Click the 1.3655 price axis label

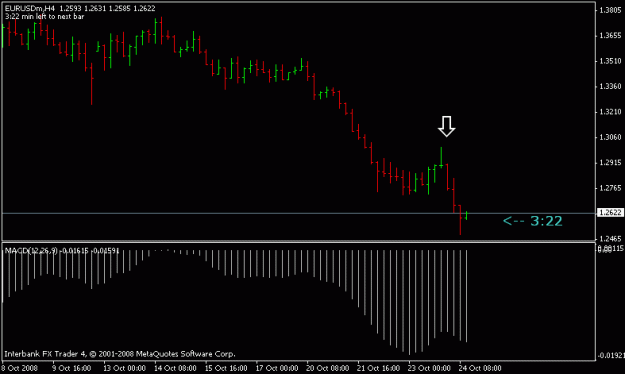pyautogui.click(x=611, y=36)
